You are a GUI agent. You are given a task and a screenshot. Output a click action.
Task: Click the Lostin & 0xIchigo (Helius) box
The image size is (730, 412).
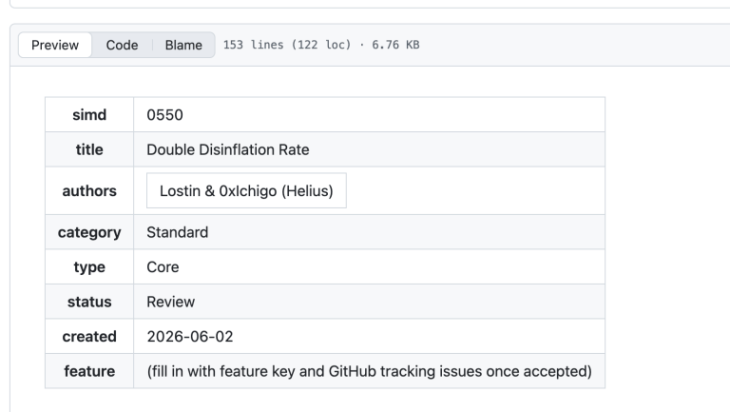click(246, 190)
